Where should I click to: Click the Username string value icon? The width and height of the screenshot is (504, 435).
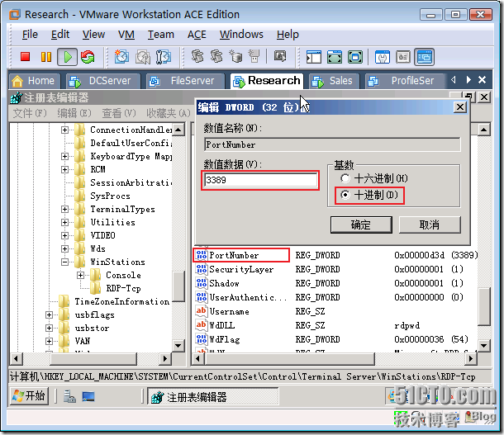click(202, 311)
